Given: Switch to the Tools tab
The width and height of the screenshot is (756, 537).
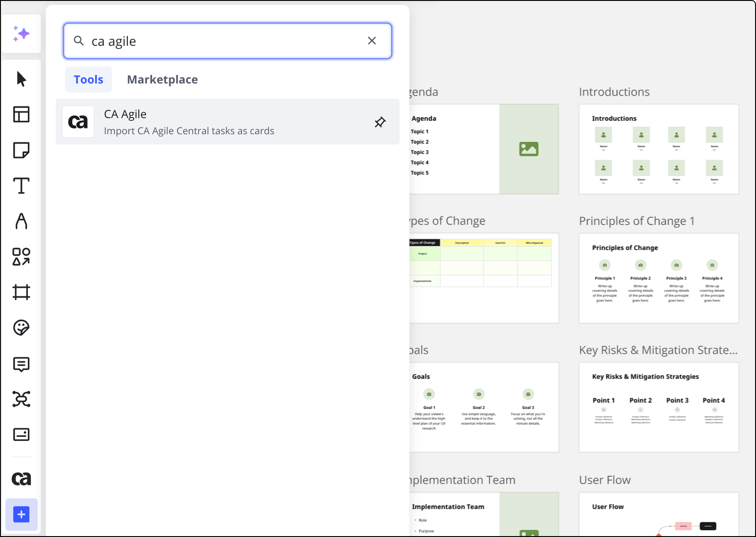Looking at the screenshot, I should point(88,79).
